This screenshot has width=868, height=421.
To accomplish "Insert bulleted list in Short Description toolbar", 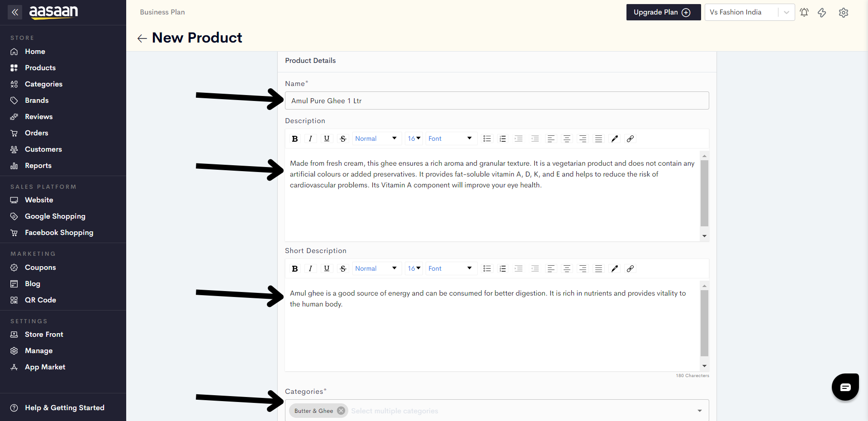I will [x=487, y=268].
